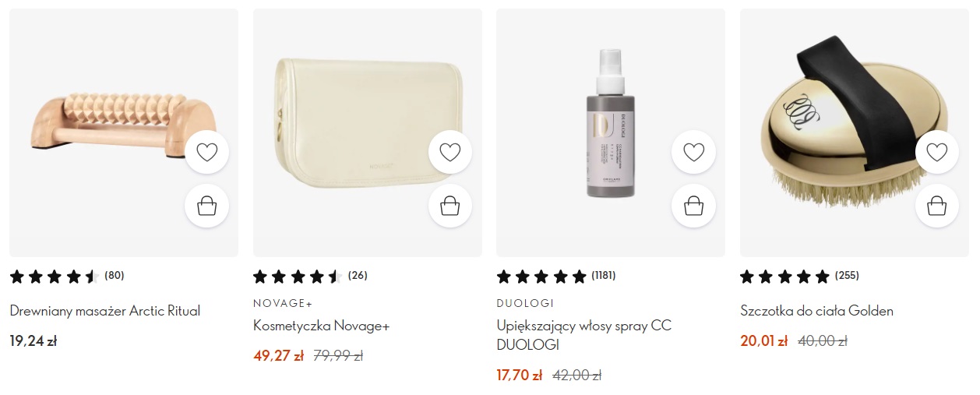980x395 pixels.
Task: Open the DUOLOGI brand label
Action: point(525,303)
